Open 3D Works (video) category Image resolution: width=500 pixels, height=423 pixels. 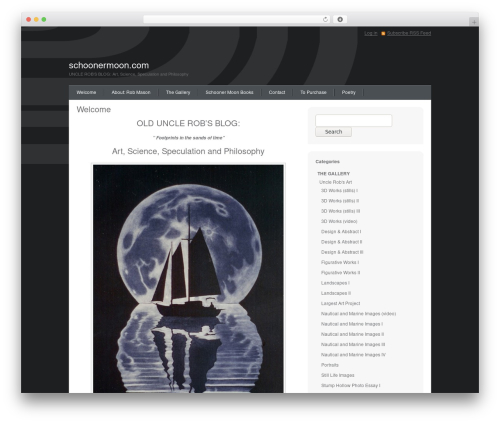click(339, 221)
